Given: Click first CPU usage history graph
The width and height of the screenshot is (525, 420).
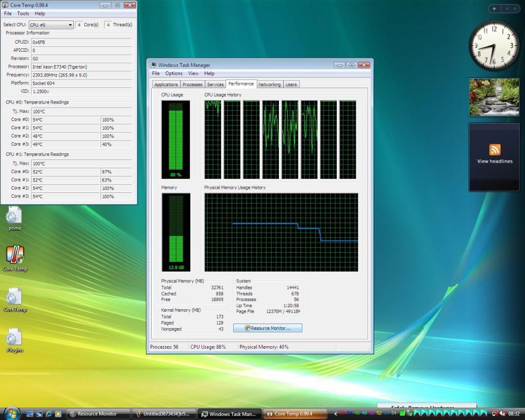Looking at the screenshot, I should click(213, 139).
